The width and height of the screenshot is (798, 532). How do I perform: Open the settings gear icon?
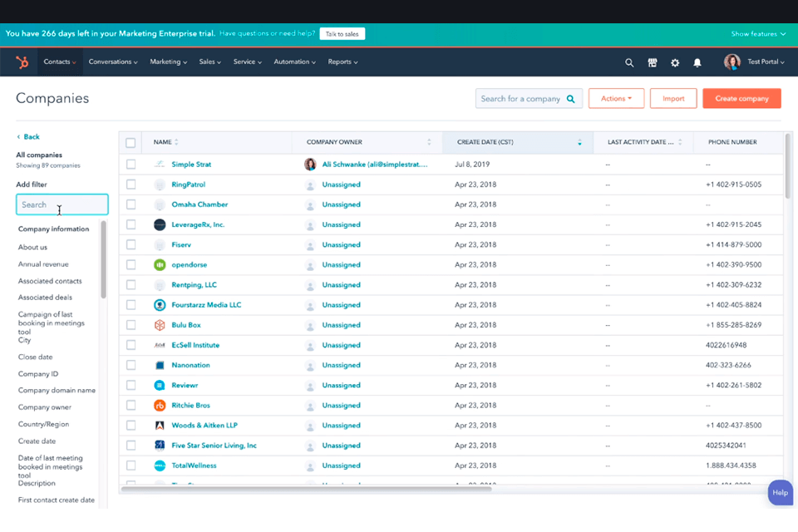(x=674, y=62)
